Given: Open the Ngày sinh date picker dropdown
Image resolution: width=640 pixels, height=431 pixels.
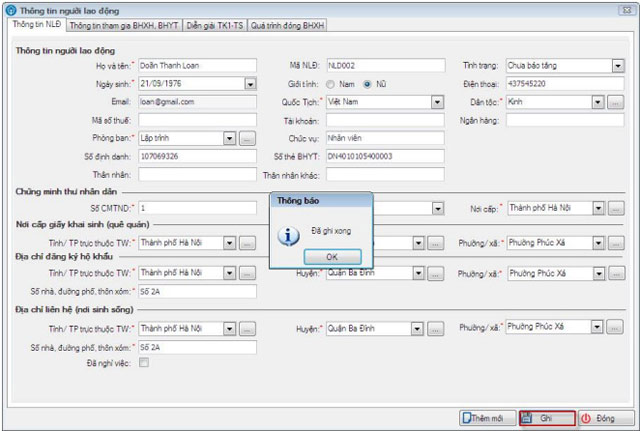Looking at the screenshot, I should pyautogui.click(x=249, y=84).
